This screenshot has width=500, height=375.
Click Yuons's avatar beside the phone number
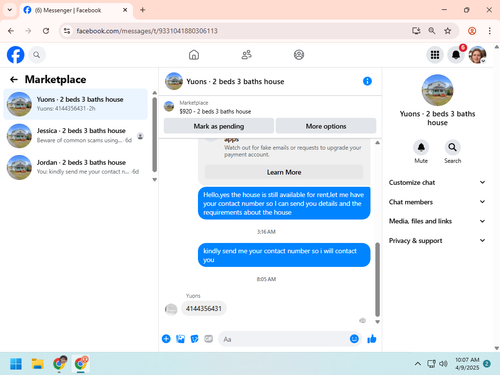tap(171, 309)
